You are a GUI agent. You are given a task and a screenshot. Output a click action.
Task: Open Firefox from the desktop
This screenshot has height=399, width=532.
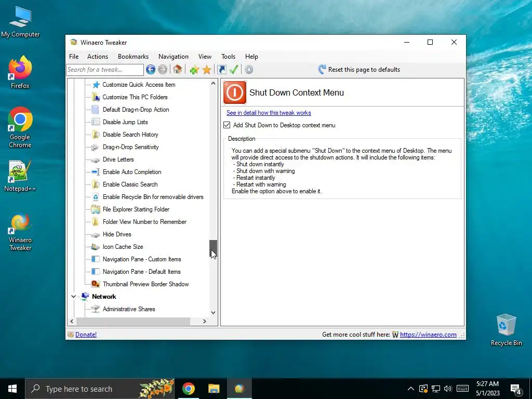click(x=20, y=72)
